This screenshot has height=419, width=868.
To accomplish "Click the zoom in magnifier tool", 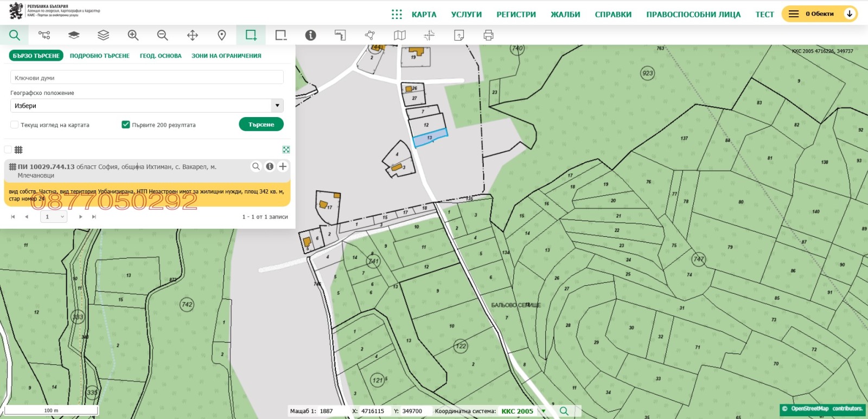I will point(133,35).
